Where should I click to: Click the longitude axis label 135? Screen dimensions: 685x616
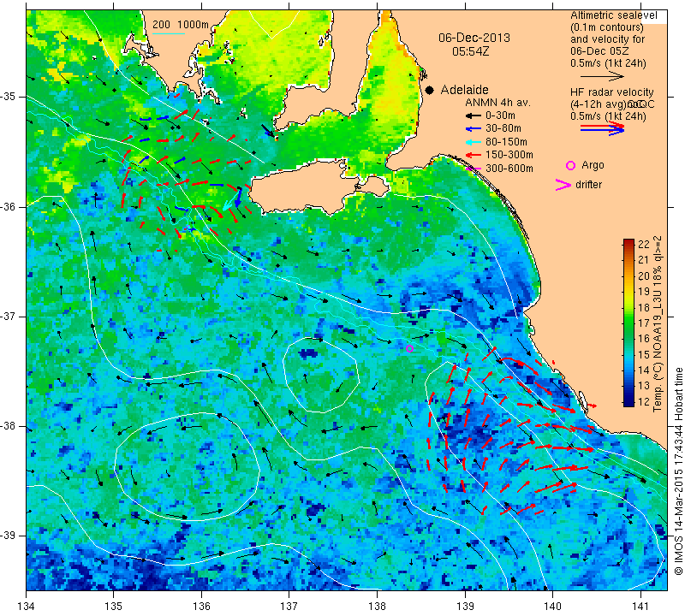[x=114, y=607]
